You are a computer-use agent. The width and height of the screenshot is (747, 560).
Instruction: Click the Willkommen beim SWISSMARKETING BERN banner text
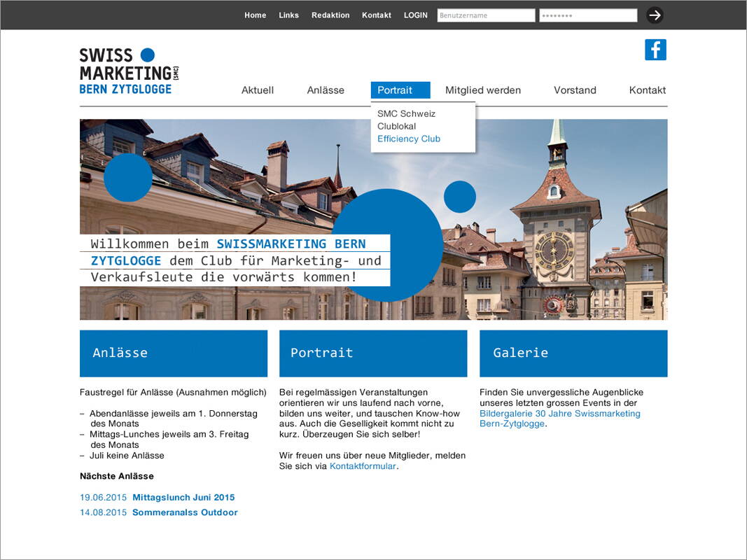[x=235, y=260]
